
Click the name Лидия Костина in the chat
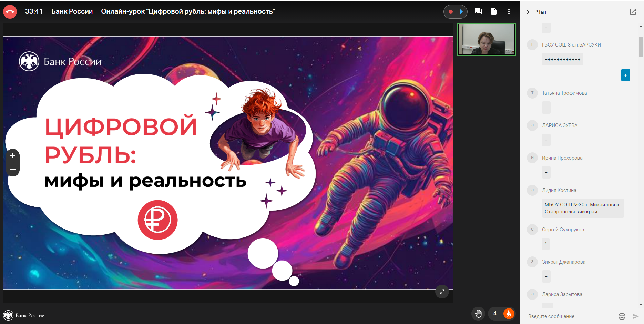[559, 190]
